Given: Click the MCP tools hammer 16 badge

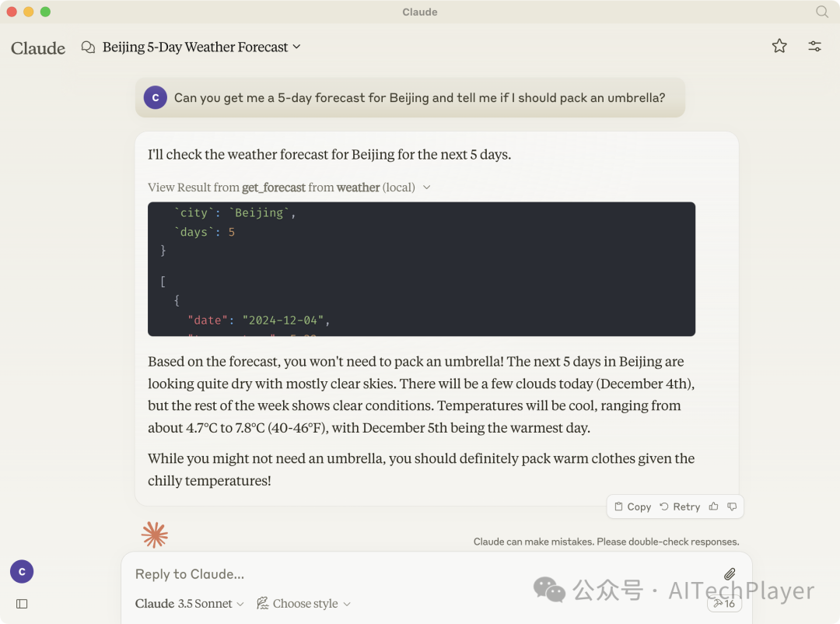Looking at the screenshot, I should point(724,604).
